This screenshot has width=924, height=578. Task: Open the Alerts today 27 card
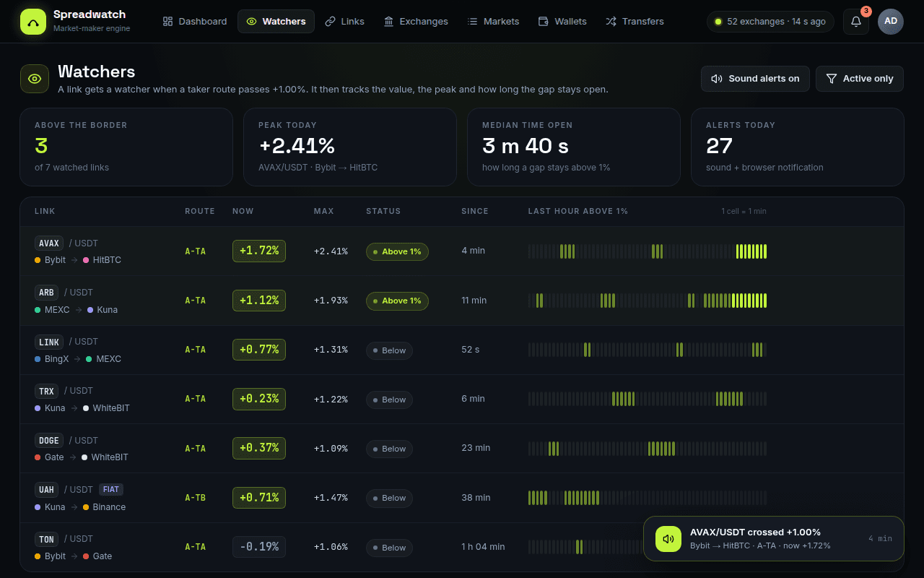point(798,147)
